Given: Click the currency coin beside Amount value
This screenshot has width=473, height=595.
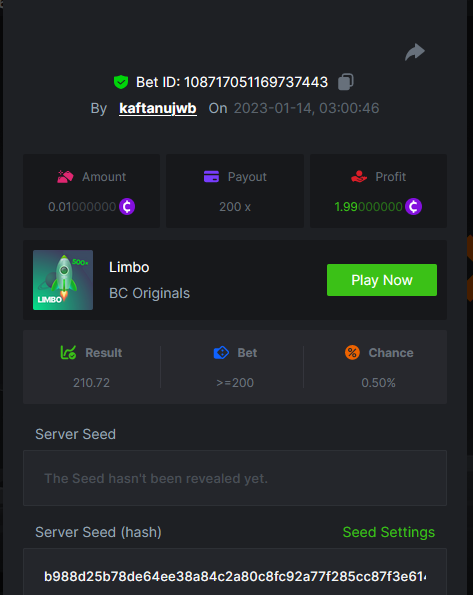Looking at the screenshot, I should pos(127,207).
